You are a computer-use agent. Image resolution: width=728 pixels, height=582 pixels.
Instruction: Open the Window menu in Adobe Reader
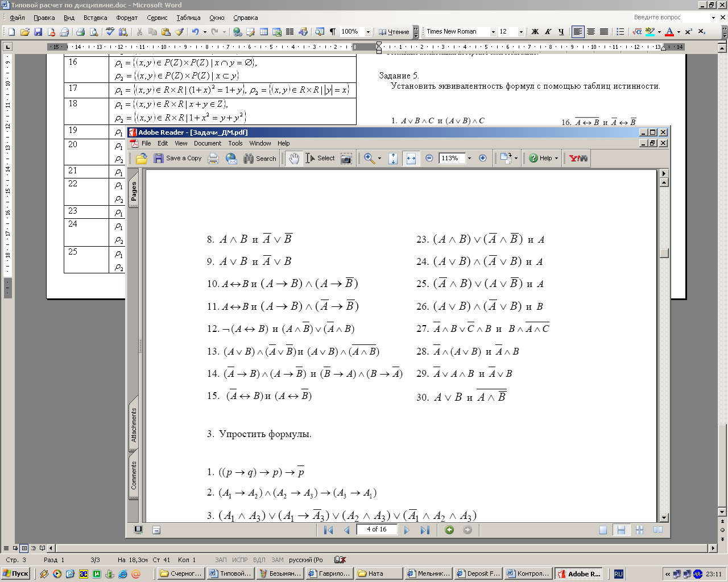[260, 143]
